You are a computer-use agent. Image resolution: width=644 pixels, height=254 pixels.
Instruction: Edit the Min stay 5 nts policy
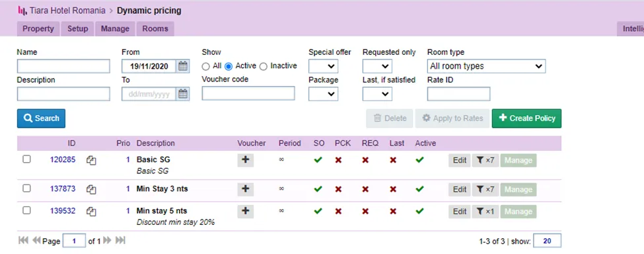coord(460,212)
